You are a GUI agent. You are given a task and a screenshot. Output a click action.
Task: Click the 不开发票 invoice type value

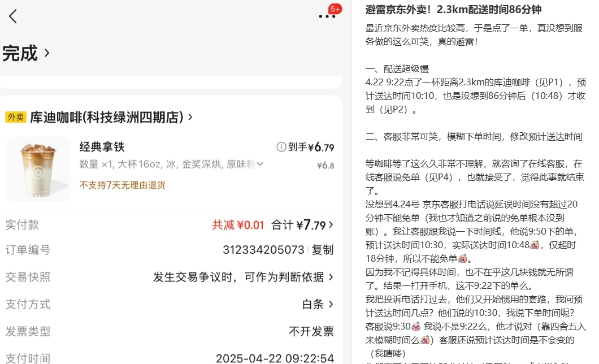pos(311,331)
